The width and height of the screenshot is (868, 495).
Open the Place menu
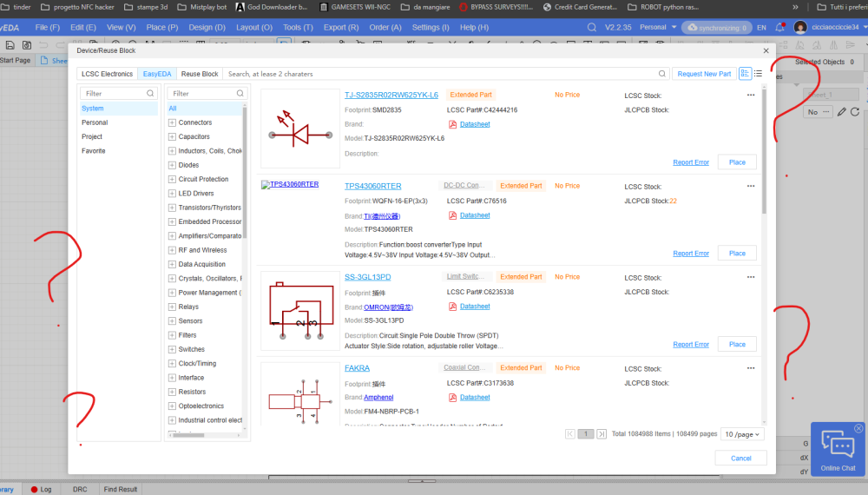click(162, 27)
